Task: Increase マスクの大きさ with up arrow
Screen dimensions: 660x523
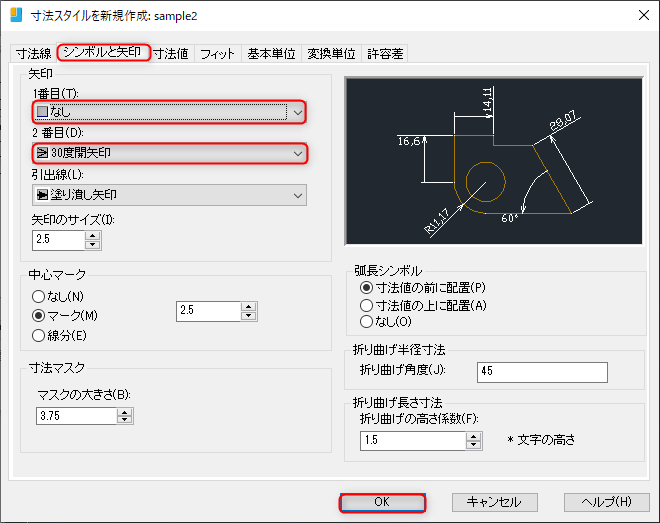Action: point(125,411)
